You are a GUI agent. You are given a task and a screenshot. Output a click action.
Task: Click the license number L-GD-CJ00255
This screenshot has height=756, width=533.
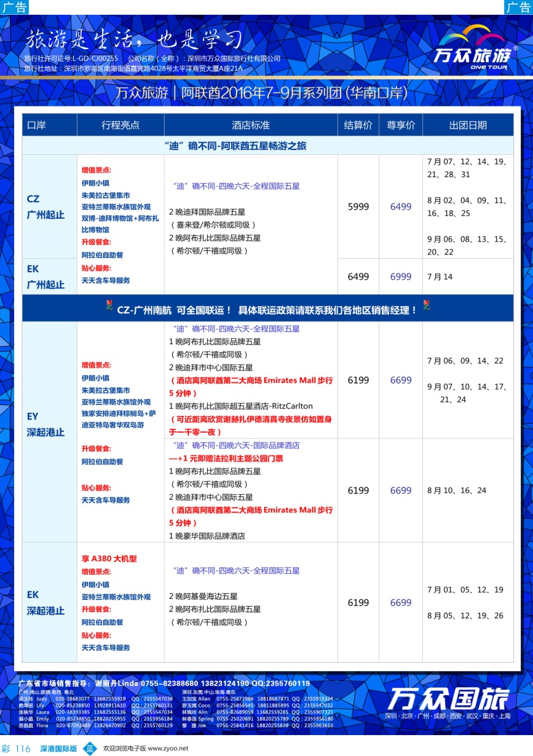(95, 58)
